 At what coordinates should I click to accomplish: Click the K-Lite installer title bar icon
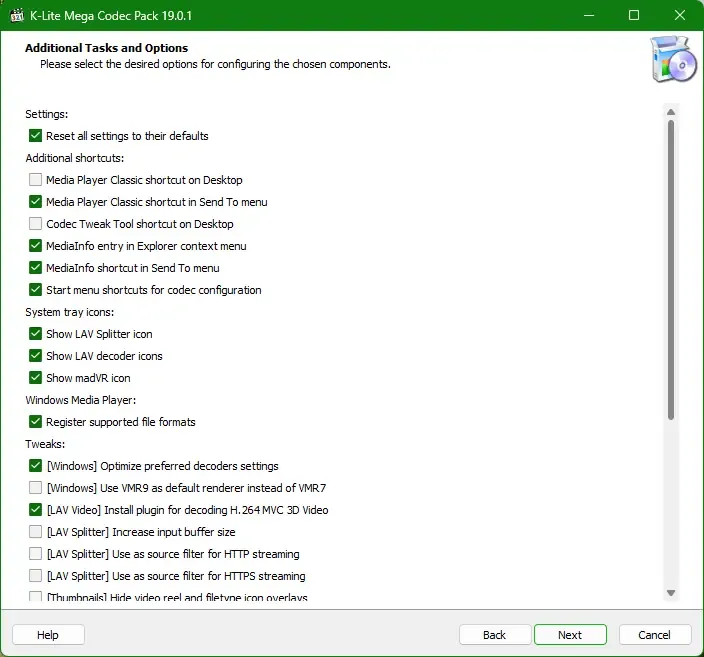17,15
